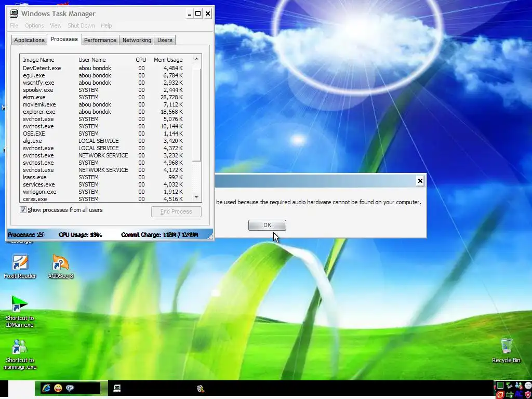This screenshot has width=532, height=399.
Task: Select explorer.exe process row
Action: [106, 112]
